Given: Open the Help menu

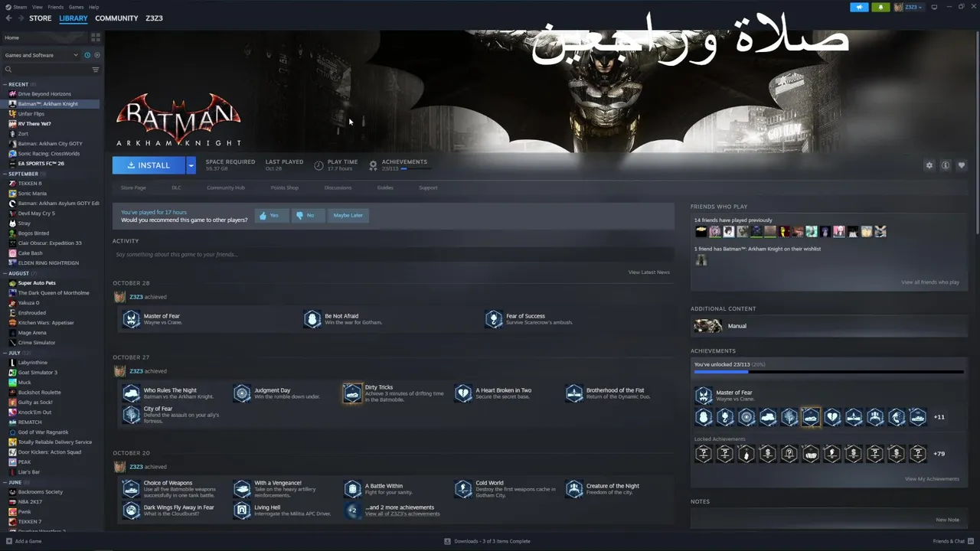Looking at the screenshot, I should (x=93, y=7).
